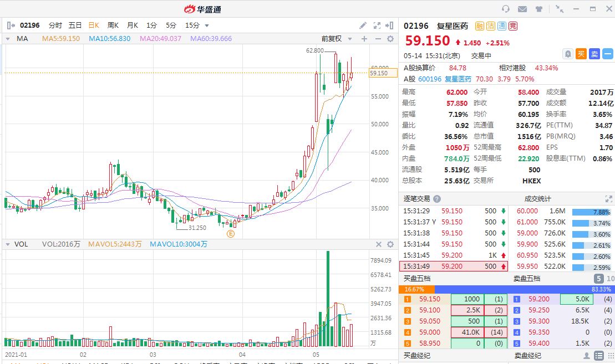Click bid level 1 price 59.150

pos(429,299)
